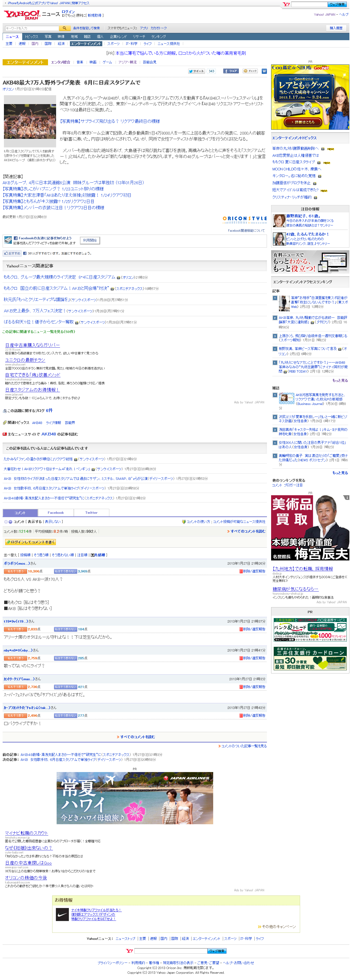Click 購入履歴 button

[x=336, y=28]
